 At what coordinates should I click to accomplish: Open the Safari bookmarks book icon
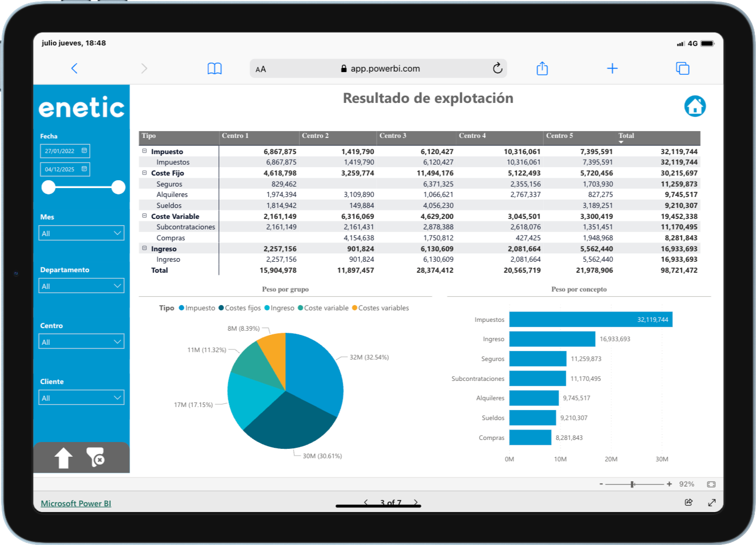click(x=215, y=68)
